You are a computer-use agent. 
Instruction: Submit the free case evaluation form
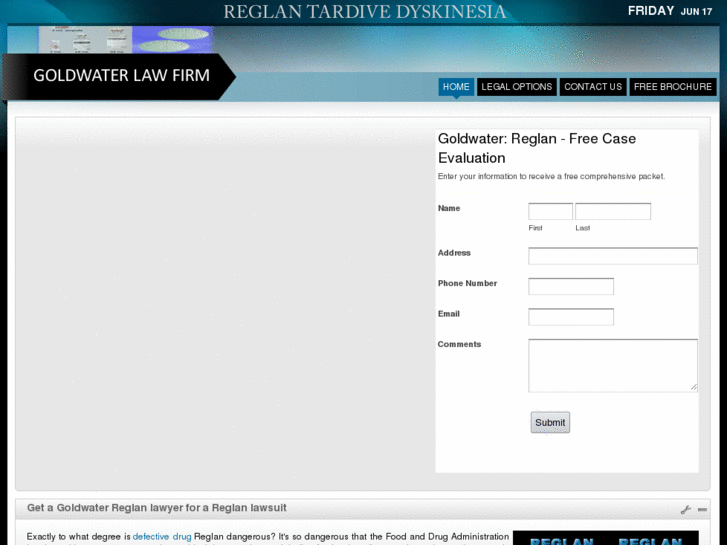(x=550, y=423)
